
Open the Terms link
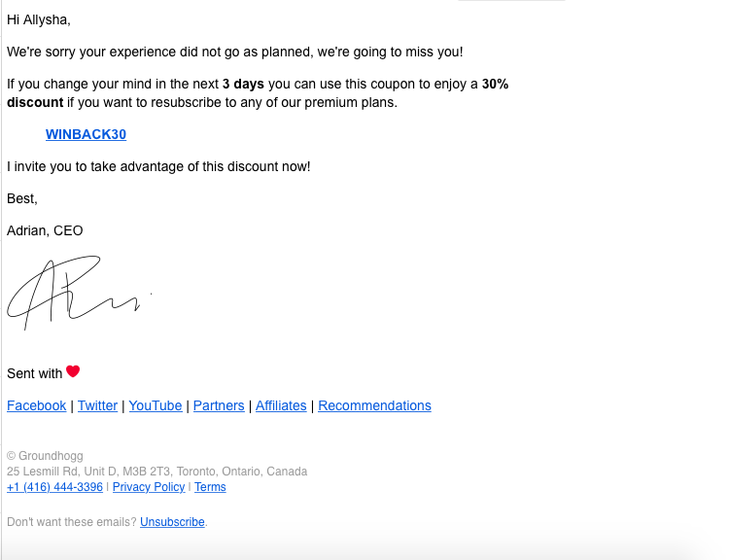pos(210,487)
